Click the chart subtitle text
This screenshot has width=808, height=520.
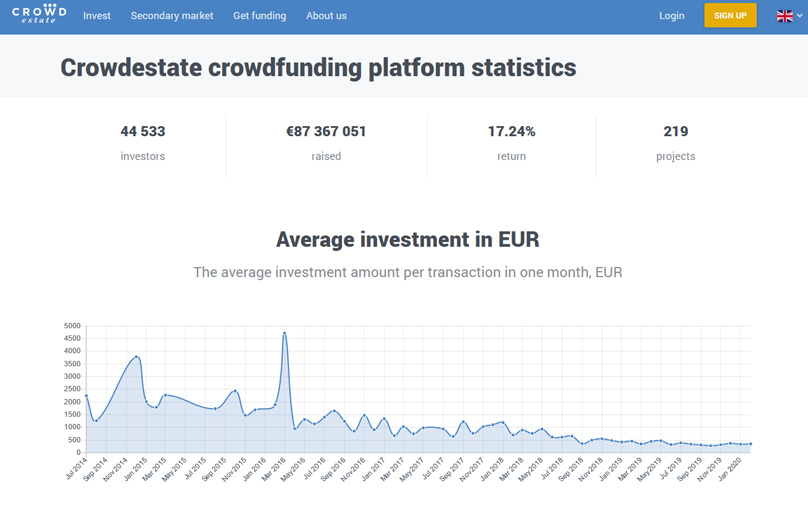pyautogui.click(x=408, y=272)
